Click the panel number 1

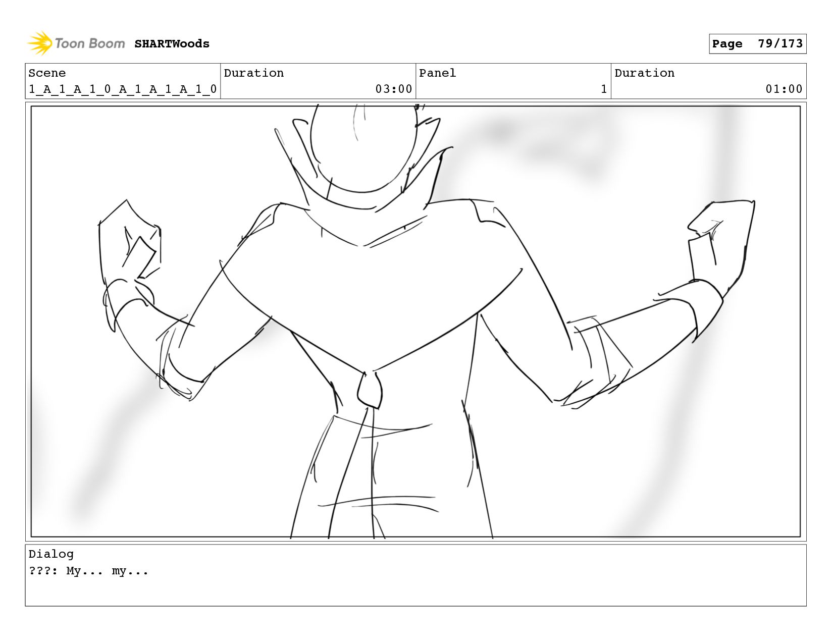pos(604,89)
